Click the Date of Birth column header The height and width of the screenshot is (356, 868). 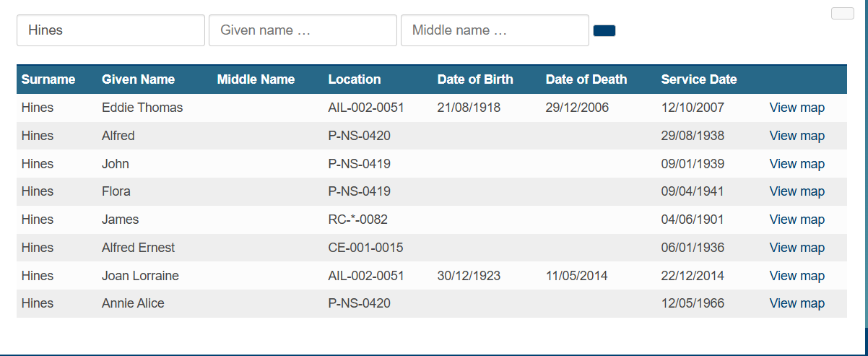coord(475,79)
